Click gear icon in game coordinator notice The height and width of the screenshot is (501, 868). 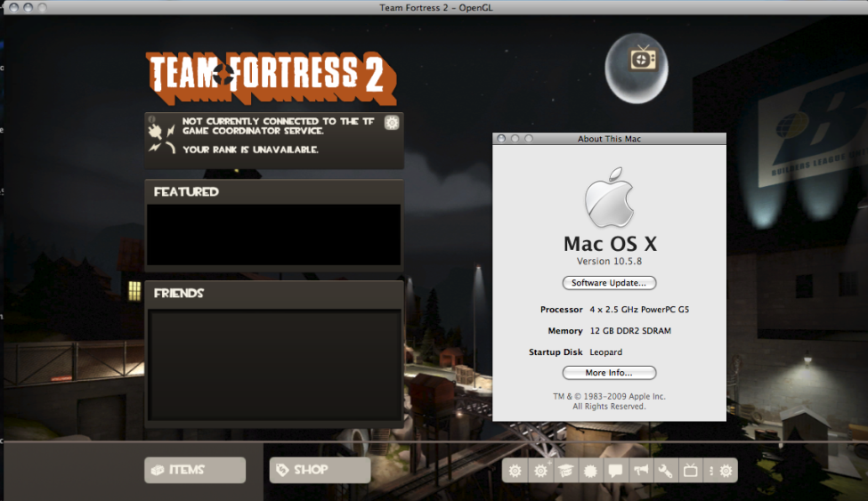(392, 122)
